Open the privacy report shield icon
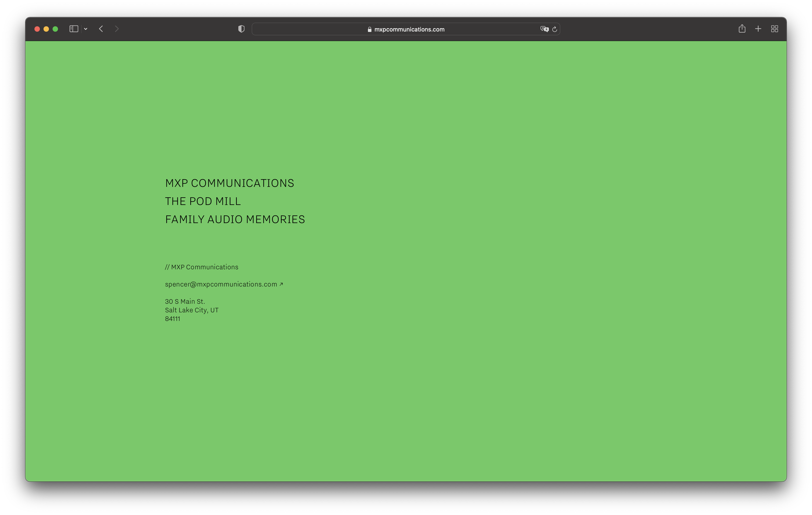 tap(241, 29)
